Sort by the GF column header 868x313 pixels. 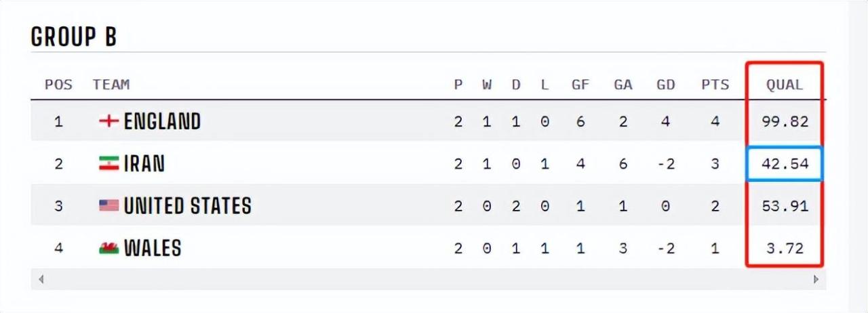580,85
